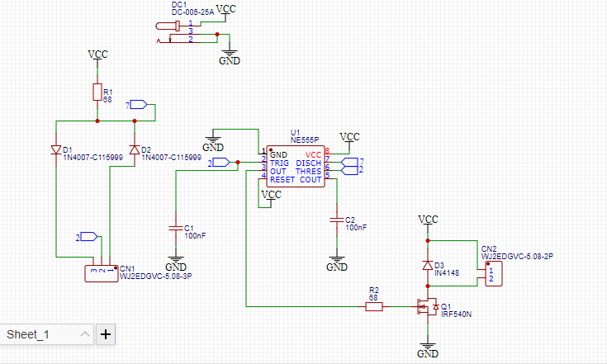Image resolution: width=607 pixels, height=364 pixels.
Task: Click the WJ2EDGVC-5.08-2P label
Action: [517, 256]
